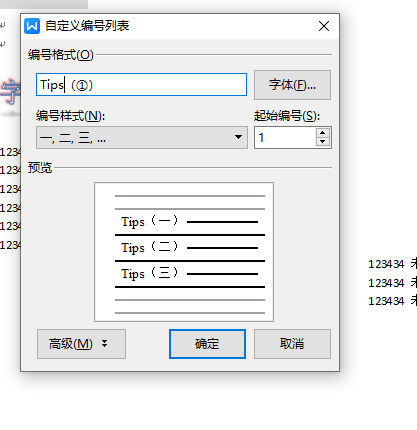Image resolution: width=417 pixels, height=430 pixels.
Task: Click the first 123434 text in document
Action: (x=386, y=264)
